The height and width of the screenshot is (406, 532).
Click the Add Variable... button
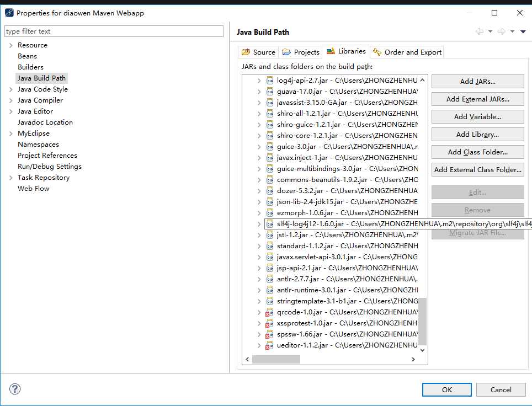click(478, 117)
